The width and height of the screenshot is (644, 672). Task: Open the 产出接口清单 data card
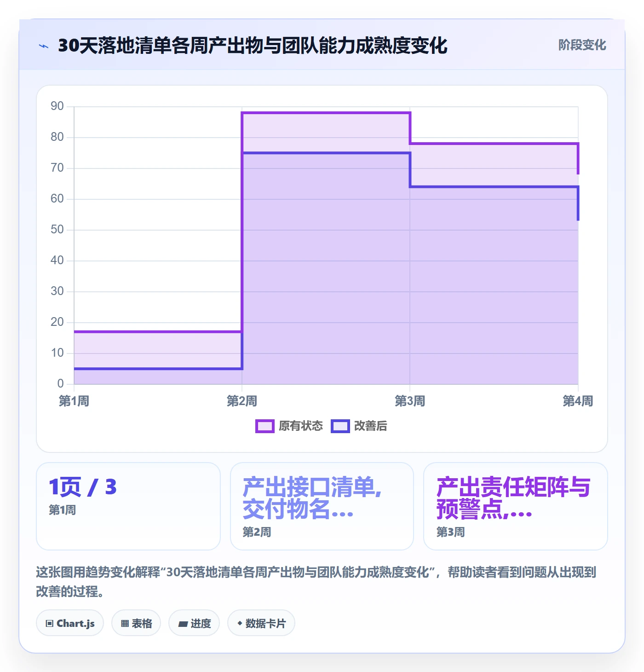(x=322, y=506)
